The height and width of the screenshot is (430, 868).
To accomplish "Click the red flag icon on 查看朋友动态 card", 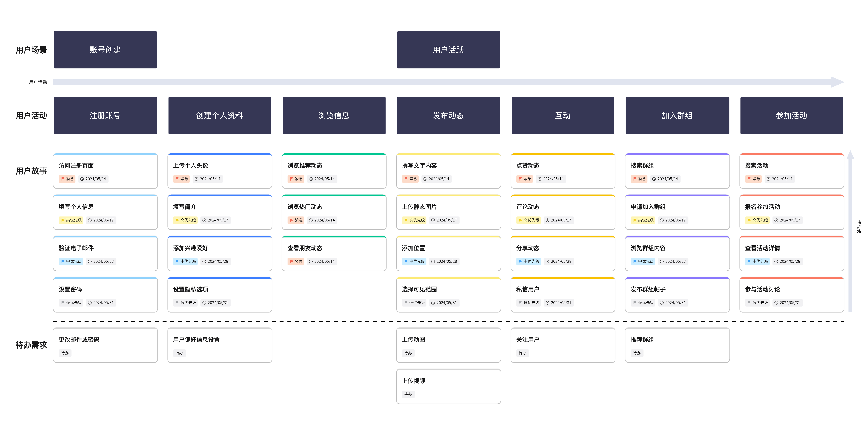I will [291, 261].
